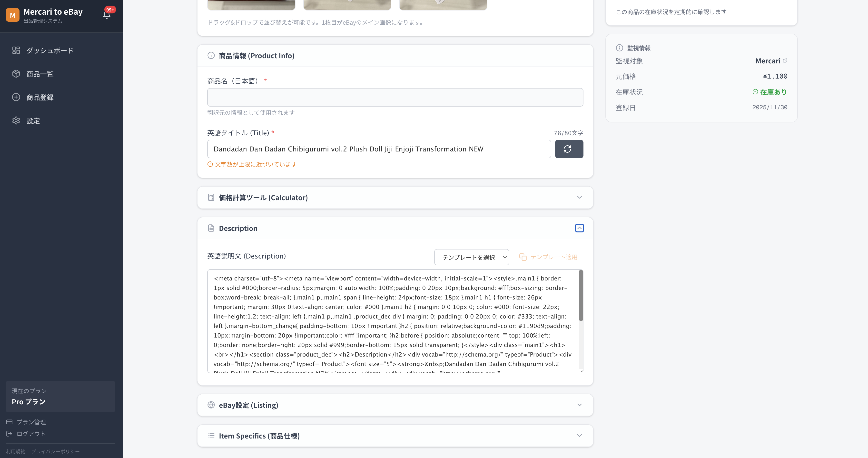Open 商品登録 in sidebar
The image size is (868, 458).
pyautogui.click(x=40, y=97)
